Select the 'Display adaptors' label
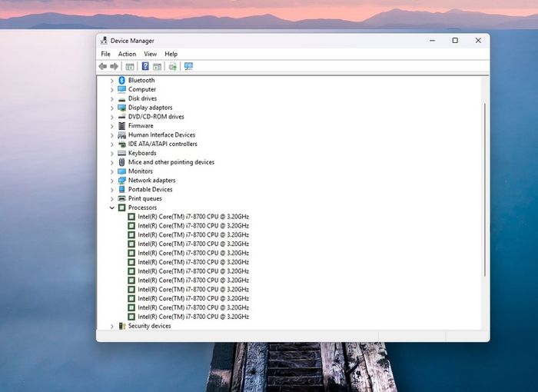Screen dimensions: 538x392 point(151,108)
